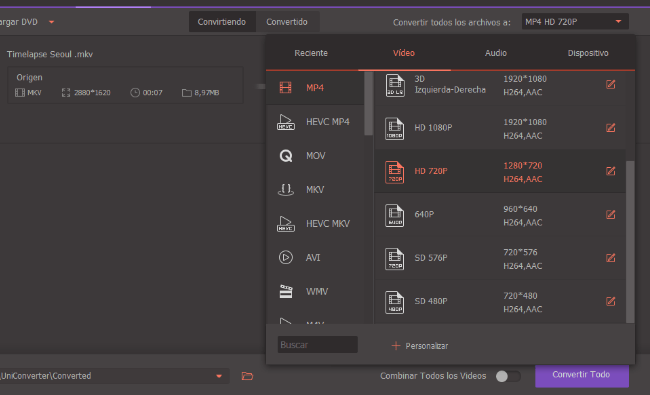Viewport: 650px width, 395px height.
Task: Expand the output path dropdown arrow
Action: coord(219,376)
